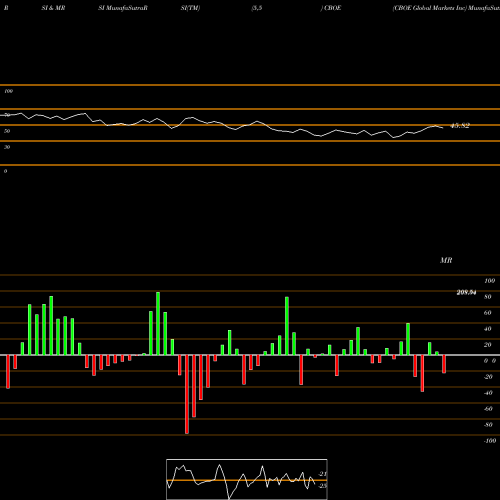Click the RSI axis label 50

(7, 131)
